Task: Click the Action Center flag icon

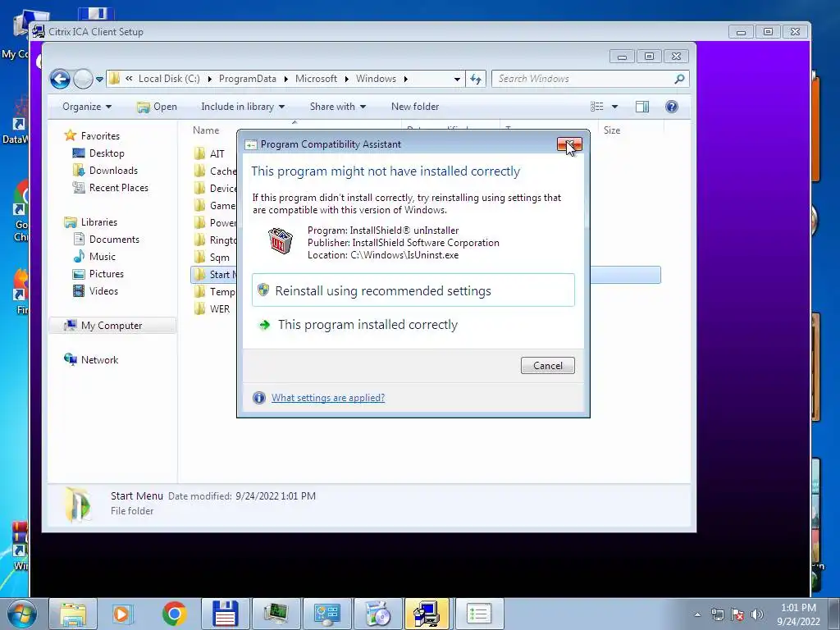Action: click(737, 614)
